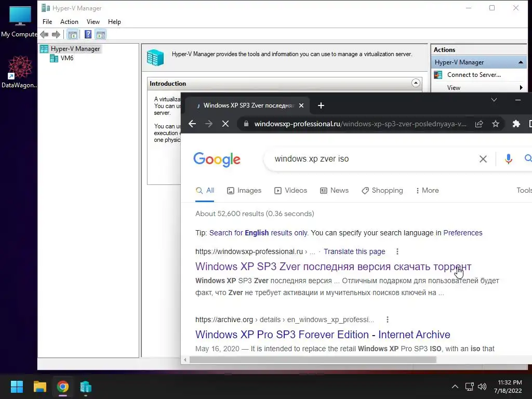Start voice search with microphone icon
The width and height of the screenshot is (532, 399).
[508, 159]
